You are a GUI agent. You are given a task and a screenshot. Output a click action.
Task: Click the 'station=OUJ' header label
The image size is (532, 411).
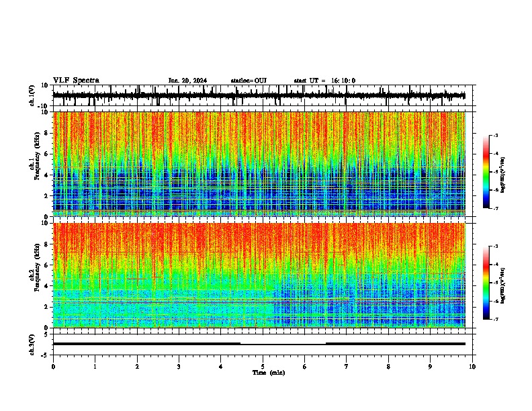(249, 81)
